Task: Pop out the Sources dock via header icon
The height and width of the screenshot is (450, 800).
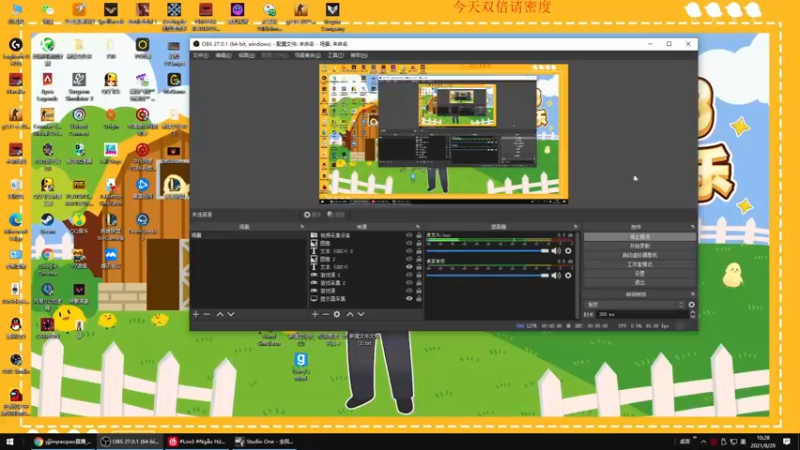Action: tap(418, 227)
